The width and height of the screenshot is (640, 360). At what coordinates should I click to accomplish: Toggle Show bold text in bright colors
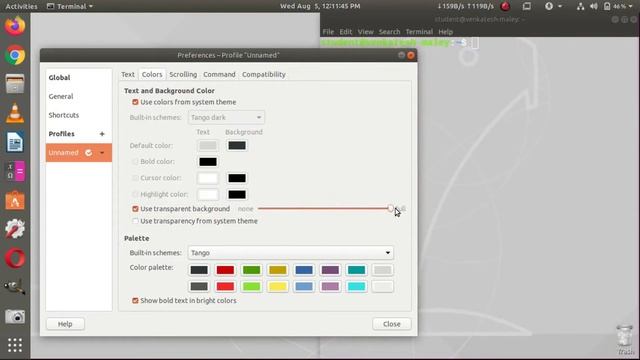(x=135, y=300)
